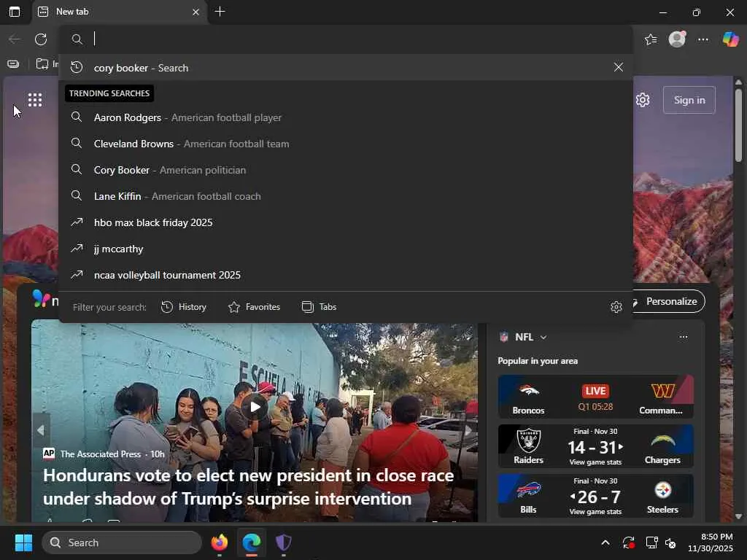This screenshot has width=747, height=560.
Task: Open the apps grid launcher icon
Action: tap(35, 100)
